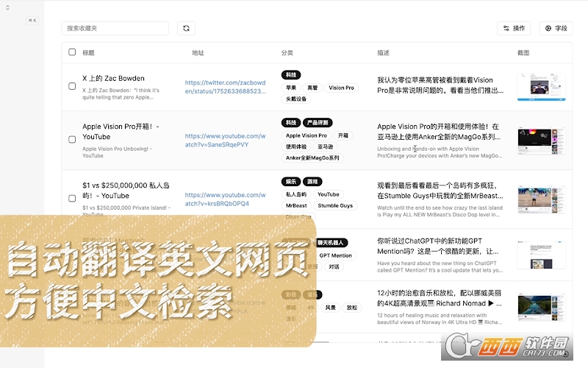Select the 对话 tag

pyautogui.click(x=334, y=266)
